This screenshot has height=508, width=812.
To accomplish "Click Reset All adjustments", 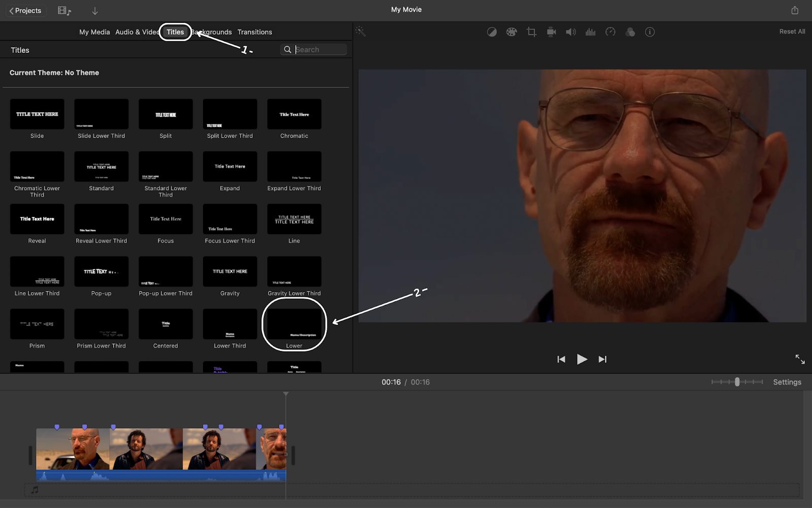I will point(792,31).
